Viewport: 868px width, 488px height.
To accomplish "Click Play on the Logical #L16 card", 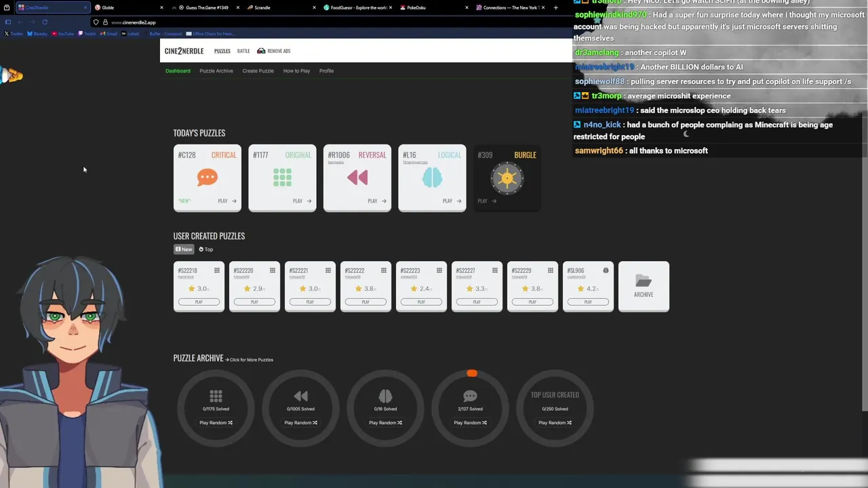I will coord(452,201).
